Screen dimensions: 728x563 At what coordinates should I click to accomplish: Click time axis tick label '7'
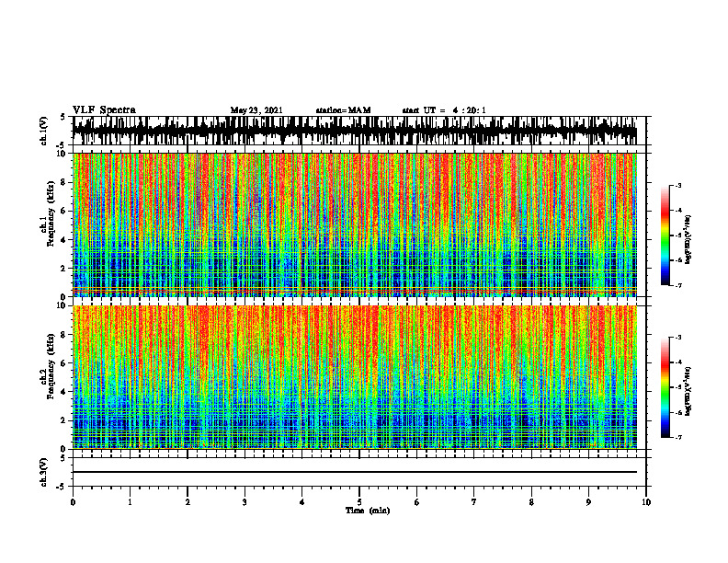point(474,502)
